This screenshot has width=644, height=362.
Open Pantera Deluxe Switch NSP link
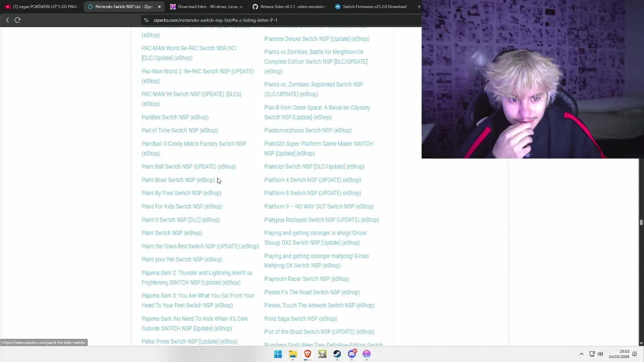(x=317, y=39)
